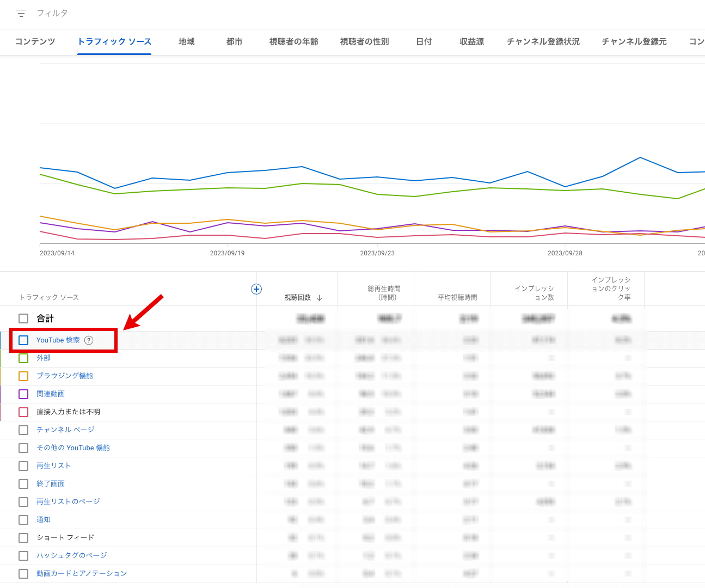This screenshot has width=705, height=588.
Task: Toggle the YouTube 検索 checkbox
Action: (x=23, y=340)
